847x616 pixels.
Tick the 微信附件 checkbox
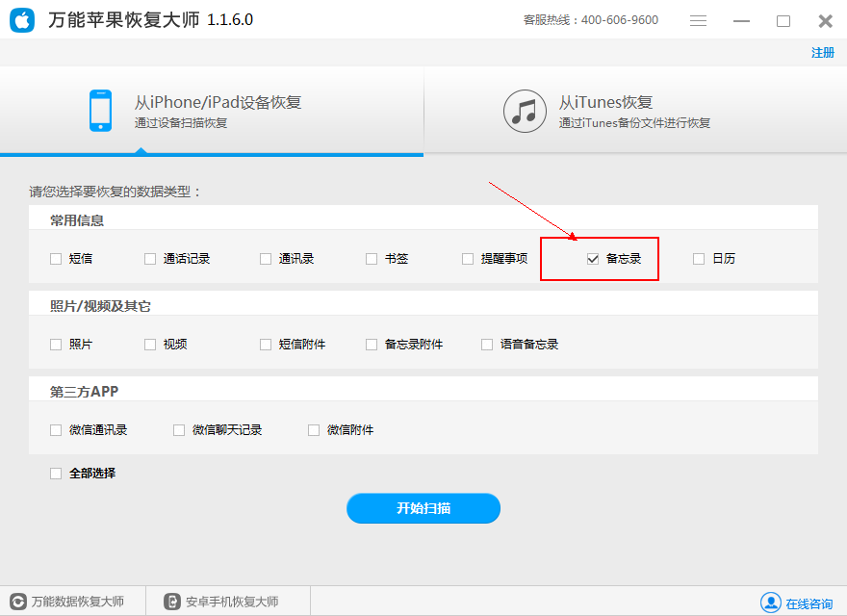click(x=314, y=430)
